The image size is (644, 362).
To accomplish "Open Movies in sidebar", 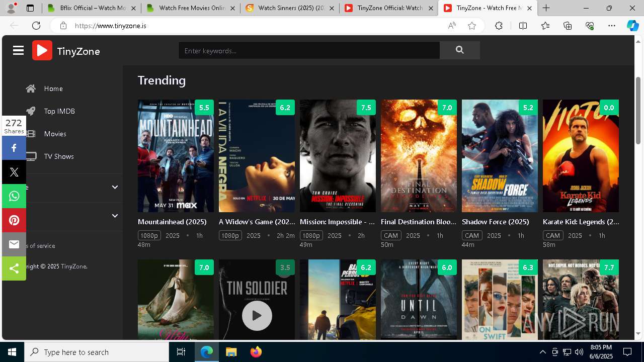I will [55, 134].
